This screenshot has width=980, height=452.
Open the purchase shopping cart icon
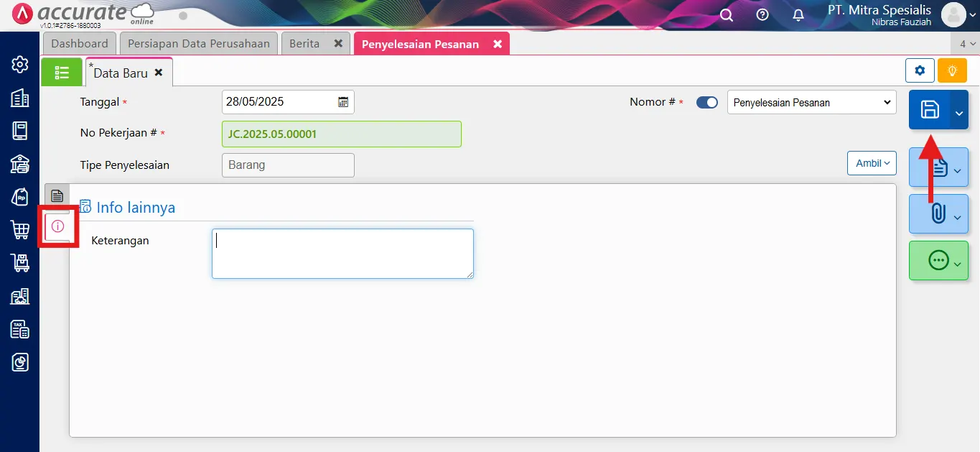click(20, 230)
